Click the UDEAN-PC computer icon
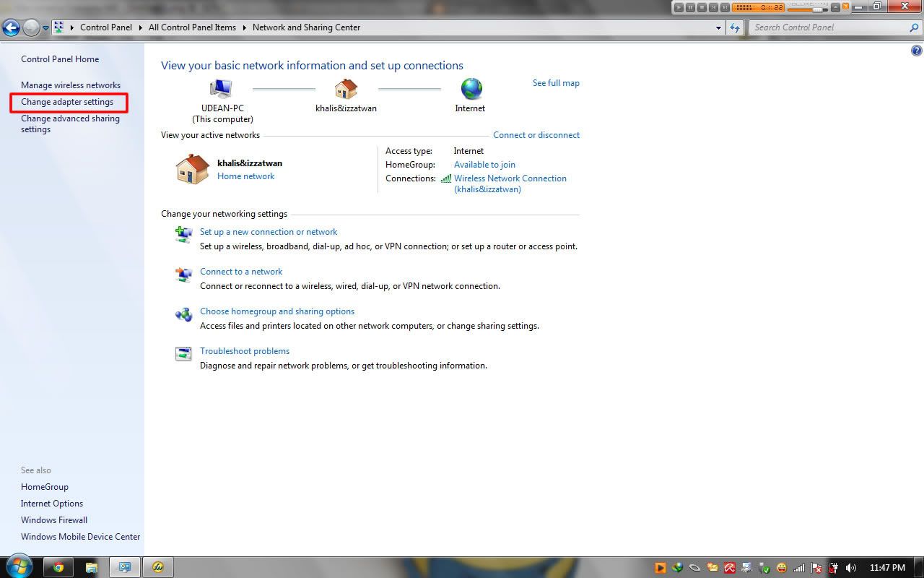 [x=222, y=89]
